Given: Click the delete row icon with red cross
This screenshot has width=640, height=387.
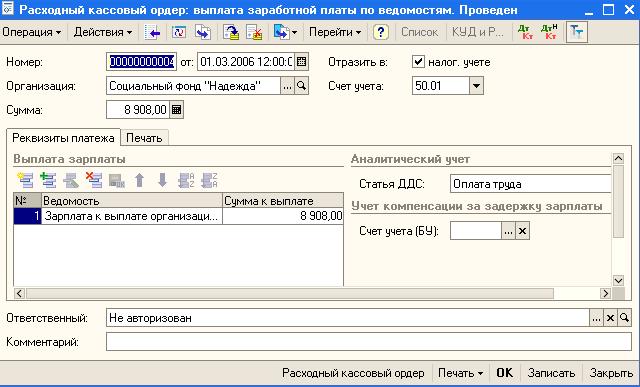Looking at the screenshot, I should 94,180.
